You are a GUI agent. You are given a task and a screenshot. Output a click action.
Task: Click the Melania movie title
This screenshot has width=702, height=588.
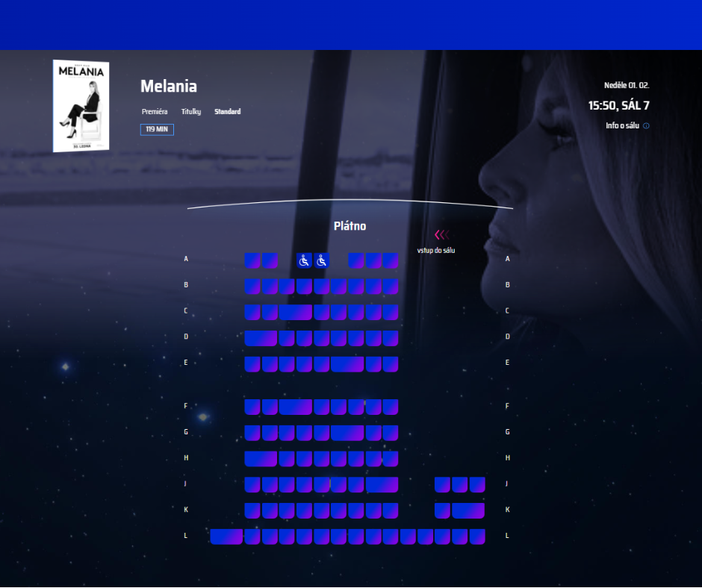(x=169, y=86)
